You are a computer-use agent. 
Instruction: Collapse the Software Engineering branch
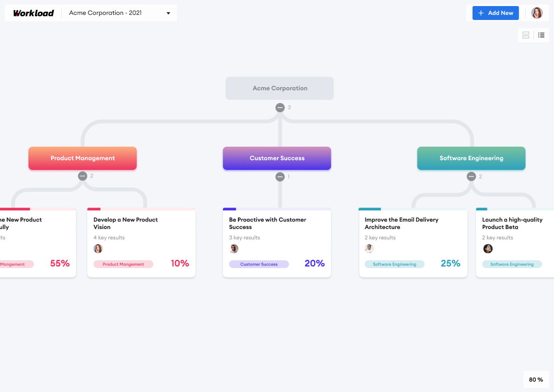click(472, 176)
